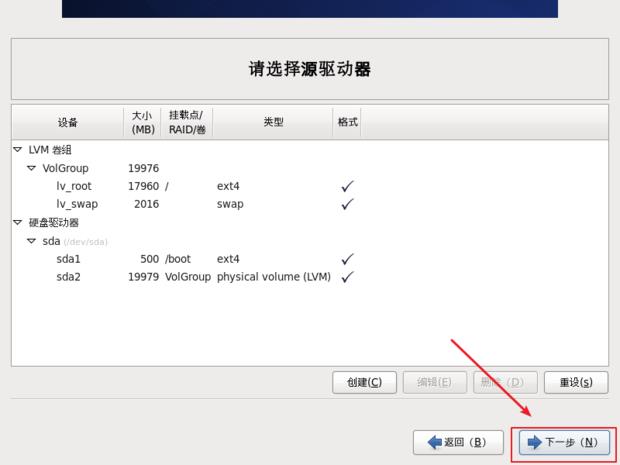The image size is (620, 465).
Task: Click the format checkmark for lv_swap
Action: coord(347,204)
